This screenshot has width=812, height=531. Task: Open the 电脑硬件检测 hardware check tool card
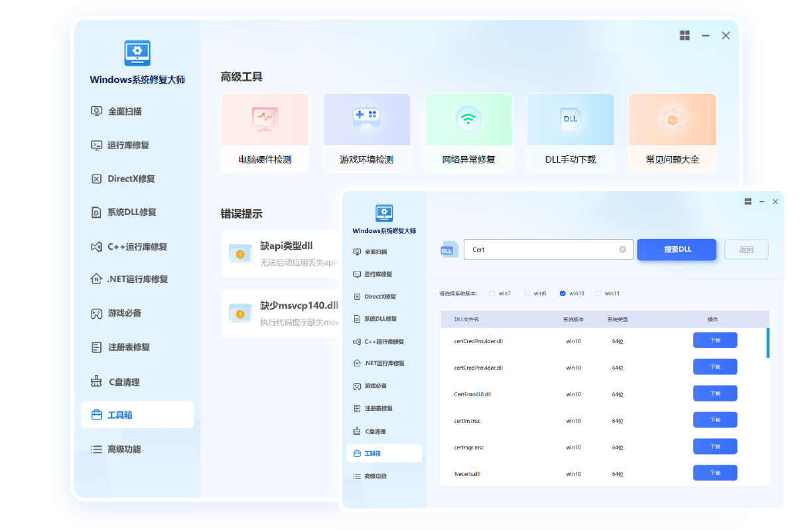click(265, 133)
